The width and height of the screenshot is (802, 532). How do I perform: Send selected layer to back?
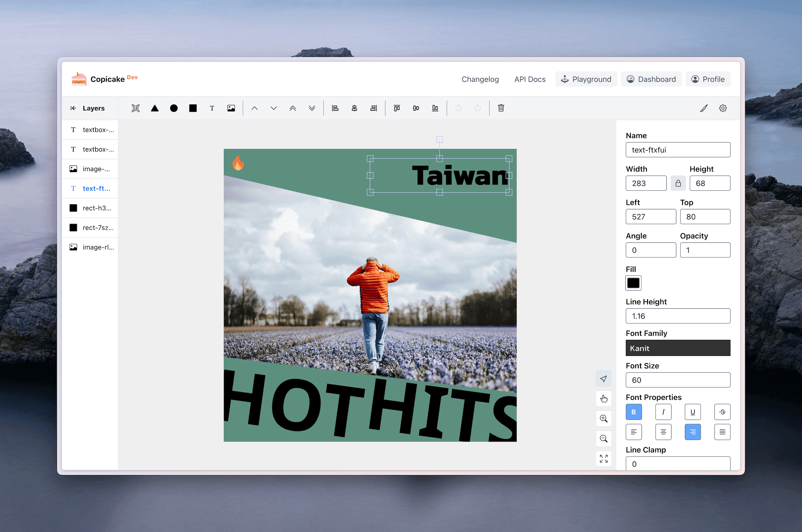(312, 108)
